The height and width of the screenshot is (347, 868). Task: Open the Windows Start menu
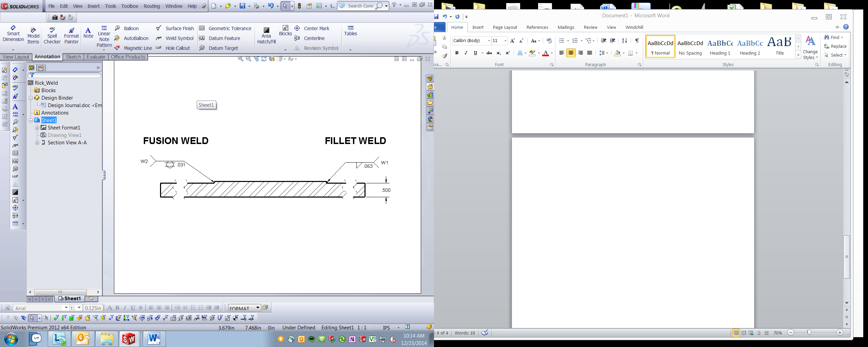(x=11, y=339)
